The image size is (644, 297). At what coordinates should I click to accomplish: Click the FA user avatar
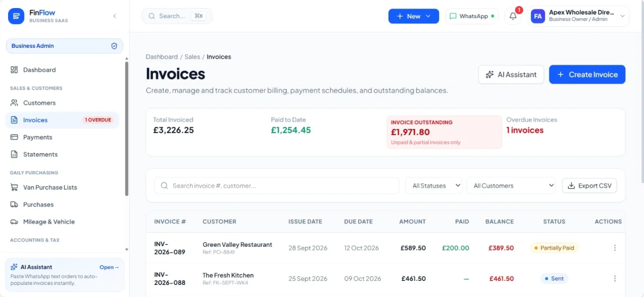click(538, 16)
